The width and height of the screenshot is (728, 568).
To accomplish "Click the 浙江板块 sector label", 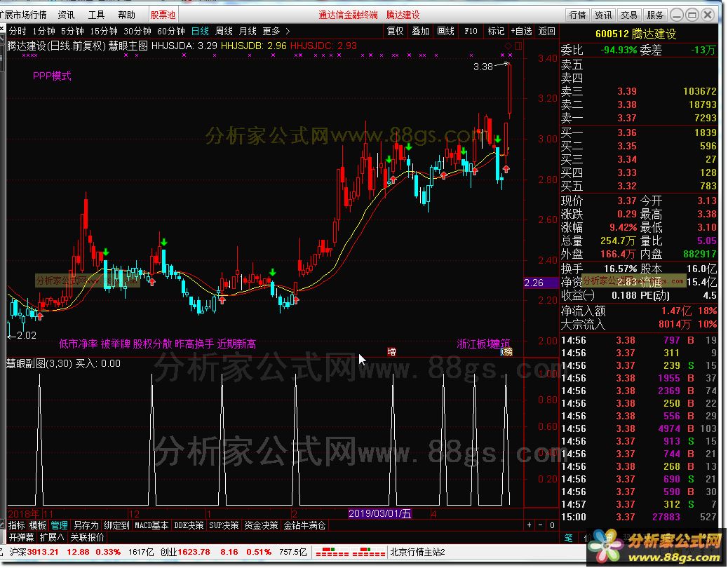I will (x=476, y=344).
